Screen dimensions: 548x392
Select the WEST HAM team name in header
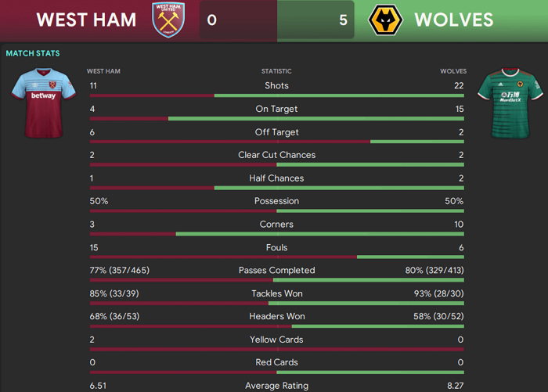tap(86, 20)
